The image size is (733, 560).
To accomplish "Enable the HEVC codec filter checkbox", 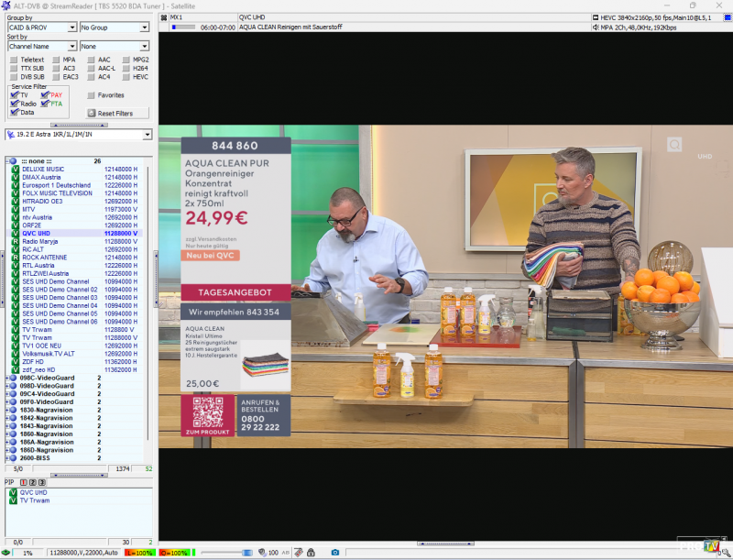I will coord(126,77).
